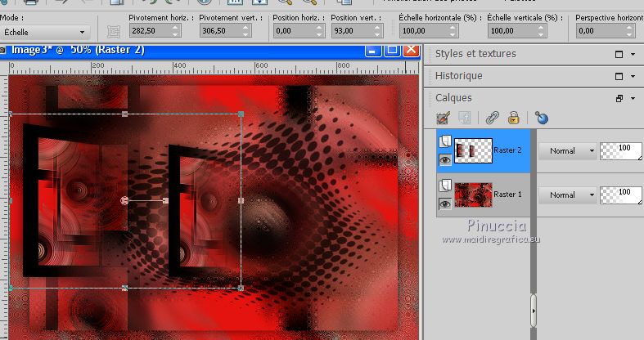Viewport: 644px width, 340px height.
Task: Open Calques panel options arrow
Action: (633, 98)
